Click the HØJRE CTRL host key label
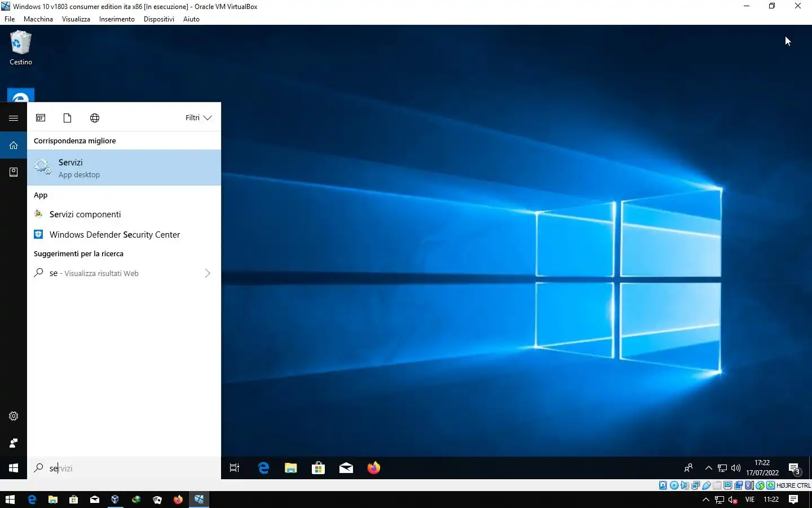The height and width of the screenshot is (508, 812). (x=794, y=485)
